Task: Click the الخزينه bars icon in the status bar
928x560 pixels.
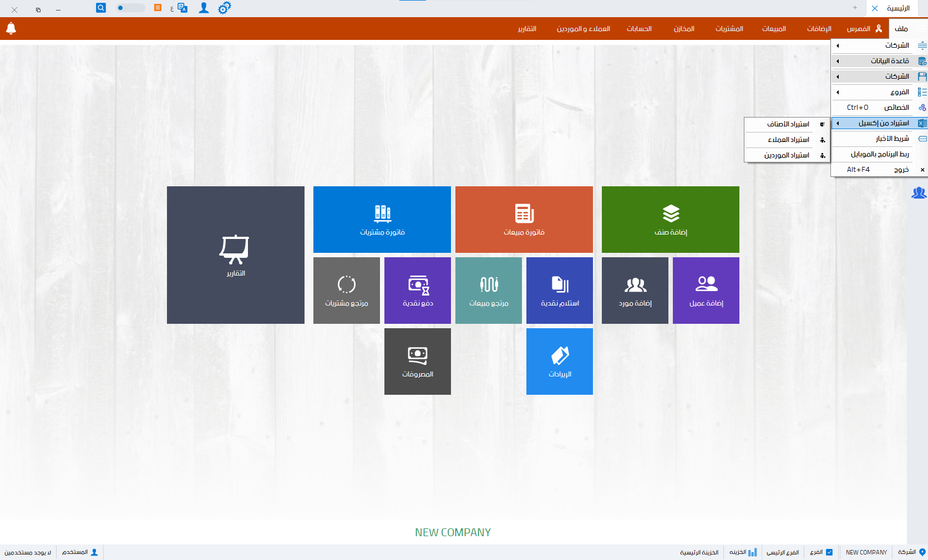Action: pos(752,552)
